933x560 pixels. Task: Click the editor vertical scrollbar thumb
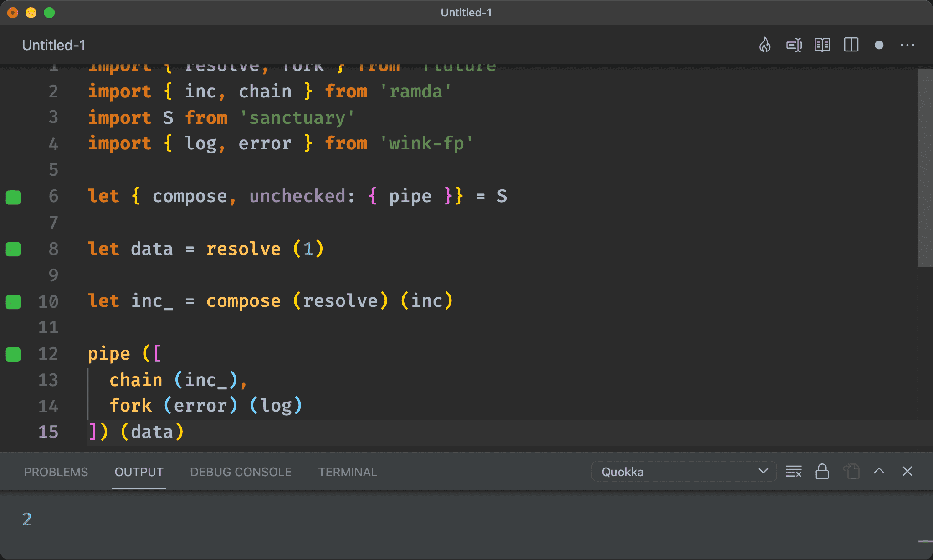click(925, 168)
